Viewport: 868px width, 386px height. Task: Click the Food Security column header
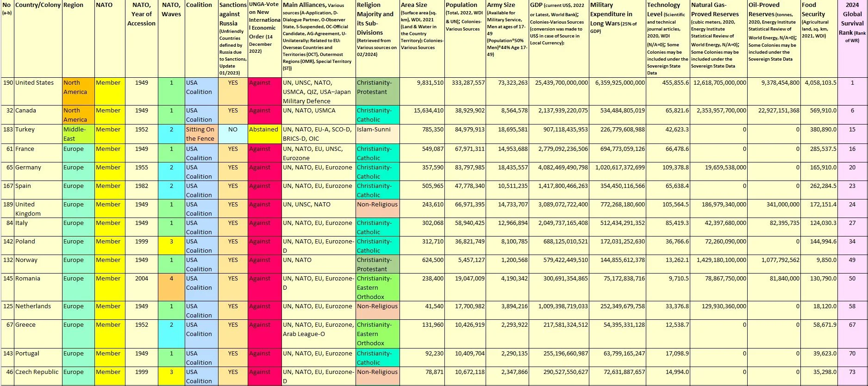pyautogui.click(x=819, y=39)
